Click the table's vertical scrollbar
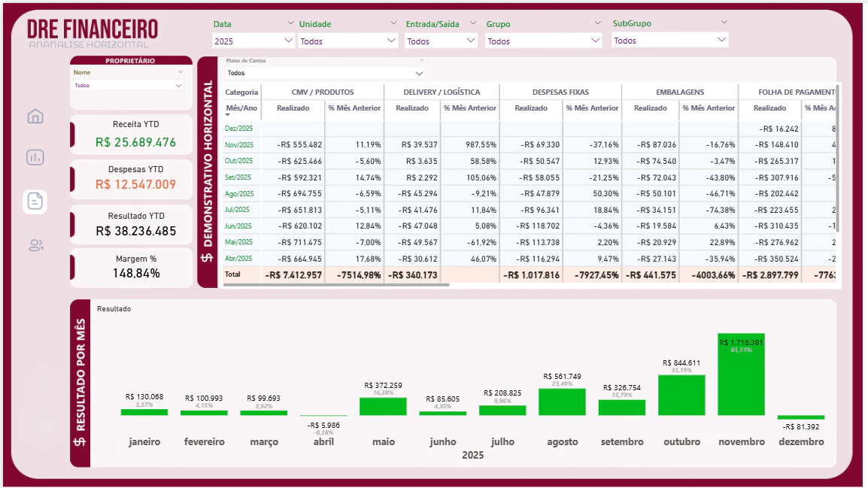Screen dimensions: 868x488 tap(838, 158)
